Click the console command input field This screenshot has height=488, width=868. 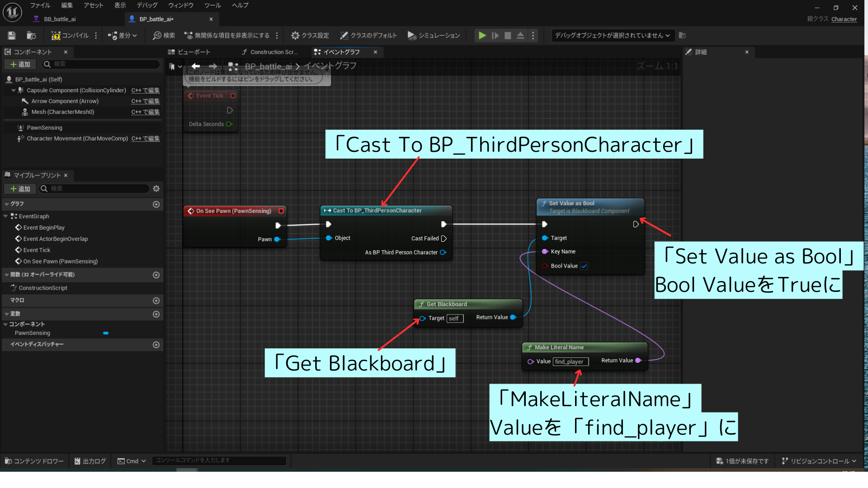coord(220,460)
